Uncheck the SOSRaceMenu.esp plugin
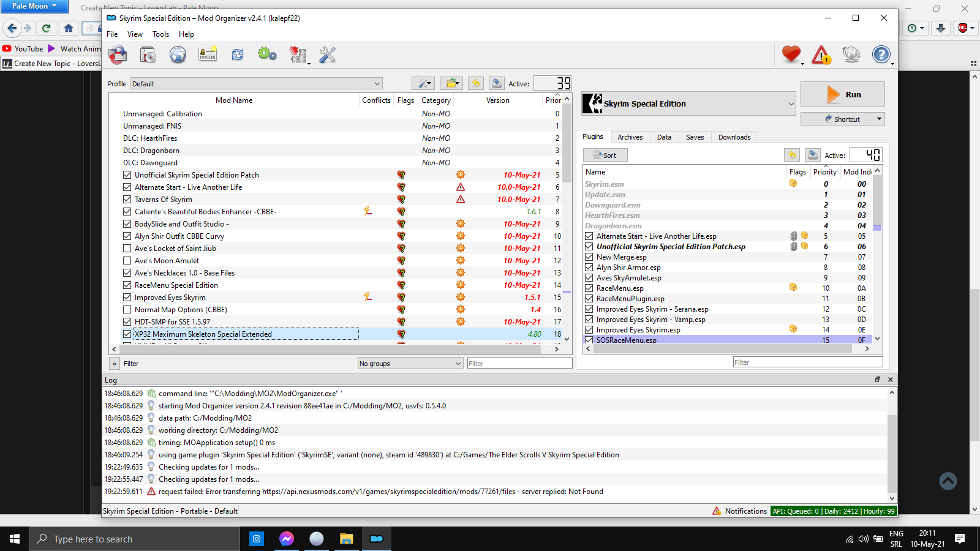 click(589, 340)
